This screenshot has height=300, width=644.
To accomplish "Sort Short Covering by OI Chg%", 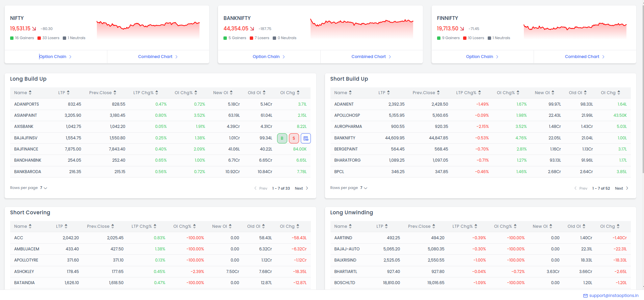I will 185,226.
